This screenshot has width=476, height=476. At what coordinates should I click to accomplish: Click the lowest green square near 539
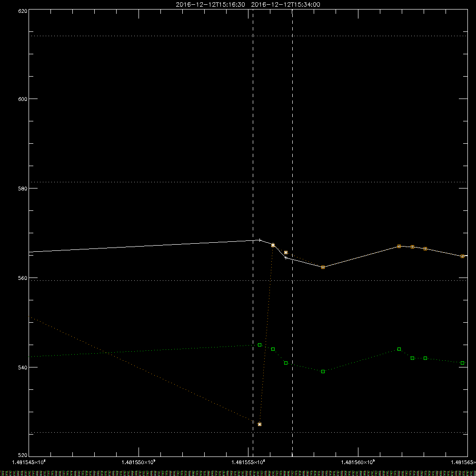(x=323, y=372)
